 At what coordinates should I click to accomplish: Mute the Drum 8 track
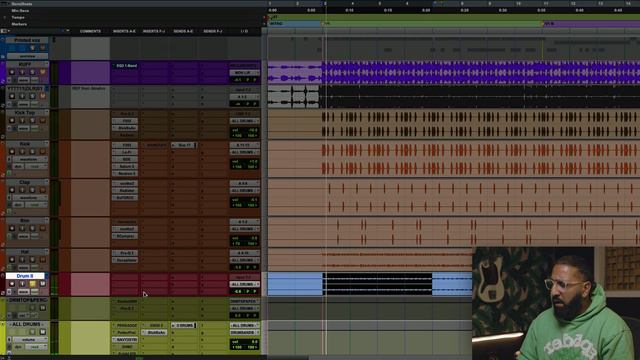coord(42,284)
